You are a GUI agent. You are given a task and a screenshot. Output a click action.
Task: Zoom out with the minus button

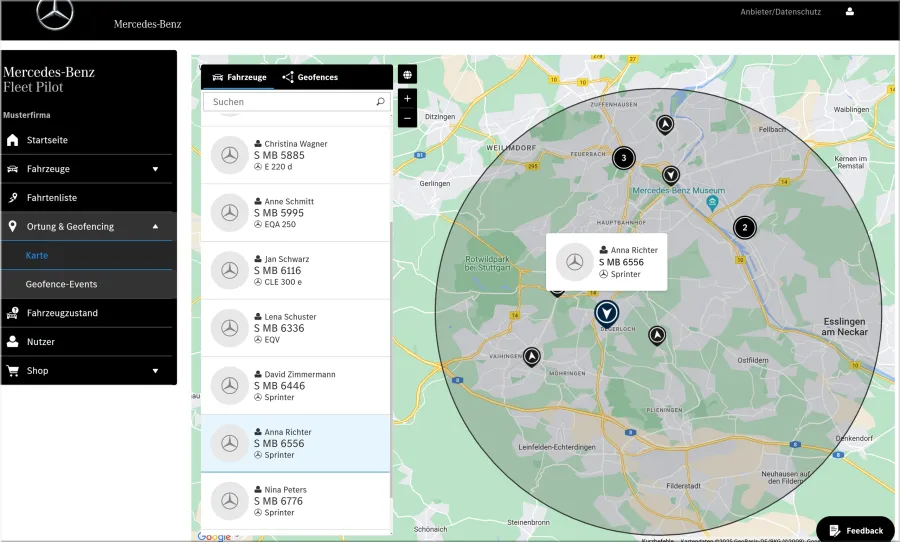pos(407,118)
